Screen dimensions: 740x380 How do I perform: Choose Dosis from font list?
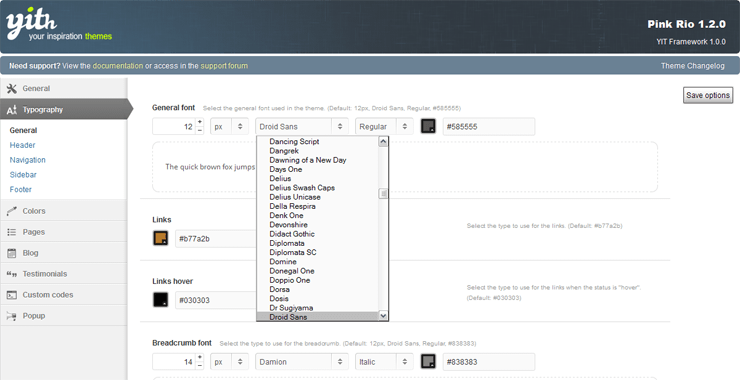click(x=318, y=299)
